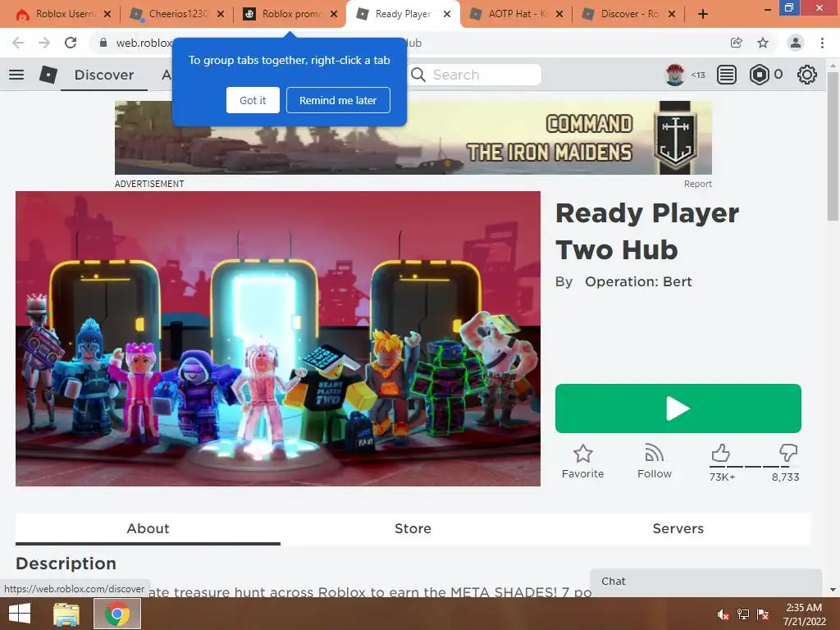Viewport: 840px width, 630px height.
Task: Click Discover in the Roblox navbar
Action: coord(104,75)
